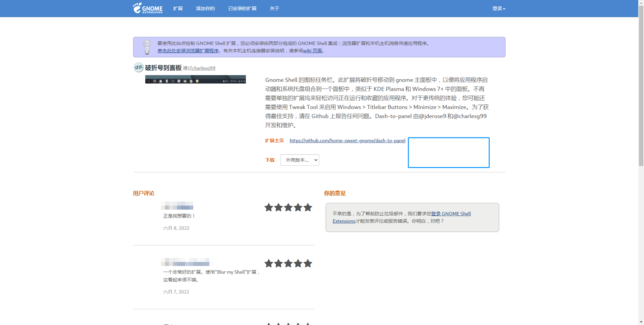The width and height of the screenshot is (644, 325).
Task: Open the wiki 页面 link
Action: pos(313,51)
